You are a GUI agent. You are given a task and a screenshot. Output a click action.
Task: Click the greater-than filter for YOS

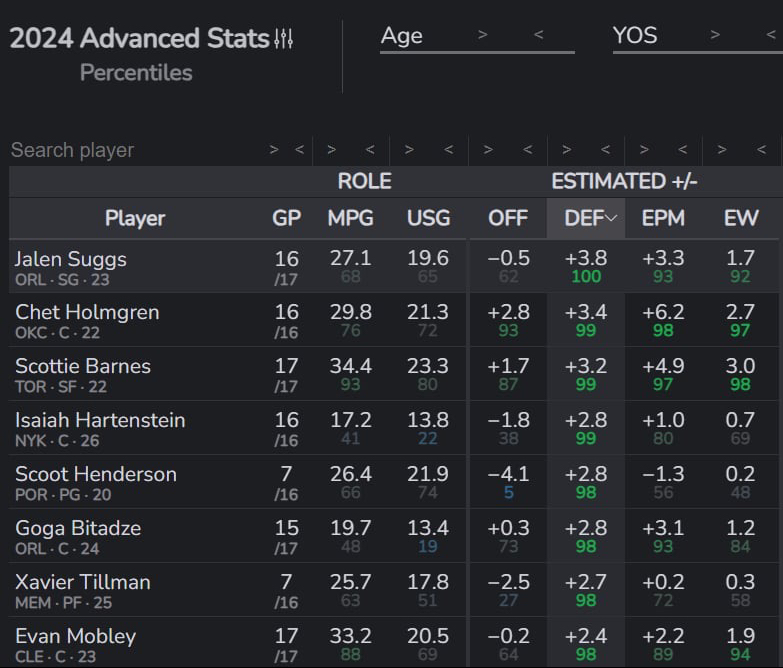pos(715,35)
